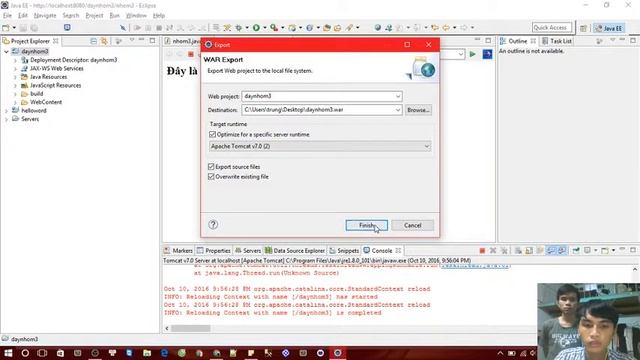
Task: Click the Debug bug toolbar icon
Action: 239,28
